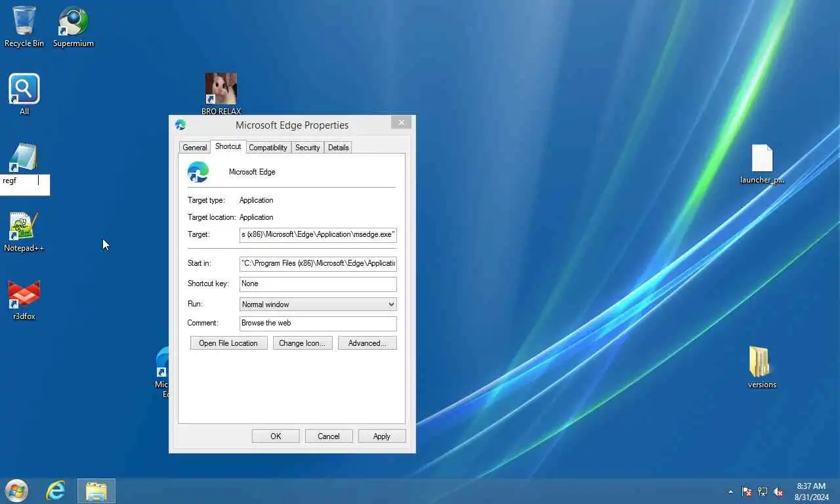
Task: Click the Apply button
Action: pyautogui.click(x=382, y=436)
